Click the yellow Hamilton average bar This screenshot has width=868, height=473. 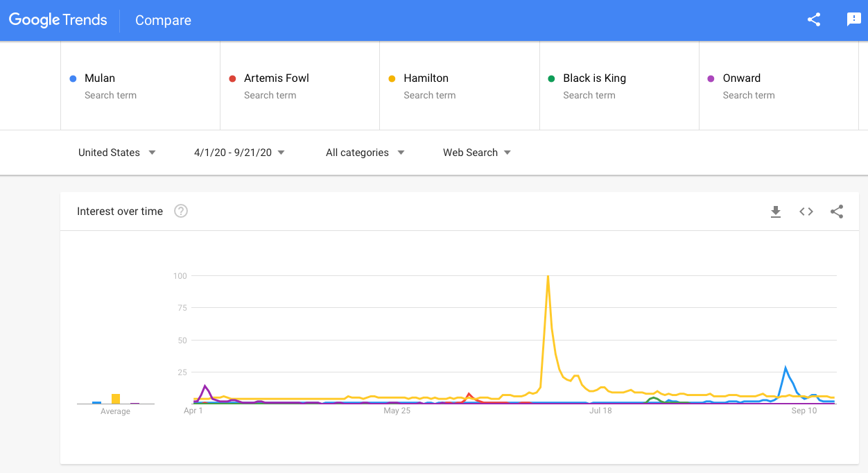(x=116, y=399)
